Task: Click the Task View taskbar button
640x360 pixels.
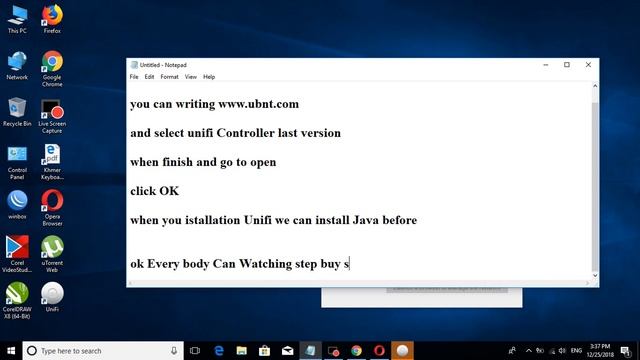Action: tap(195, 351)
